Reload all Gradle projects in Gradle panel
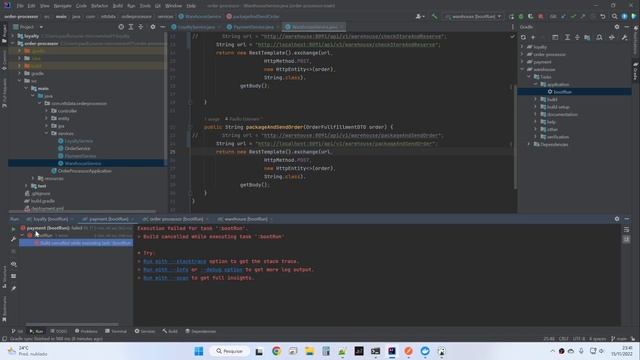 tap(523, 37)
